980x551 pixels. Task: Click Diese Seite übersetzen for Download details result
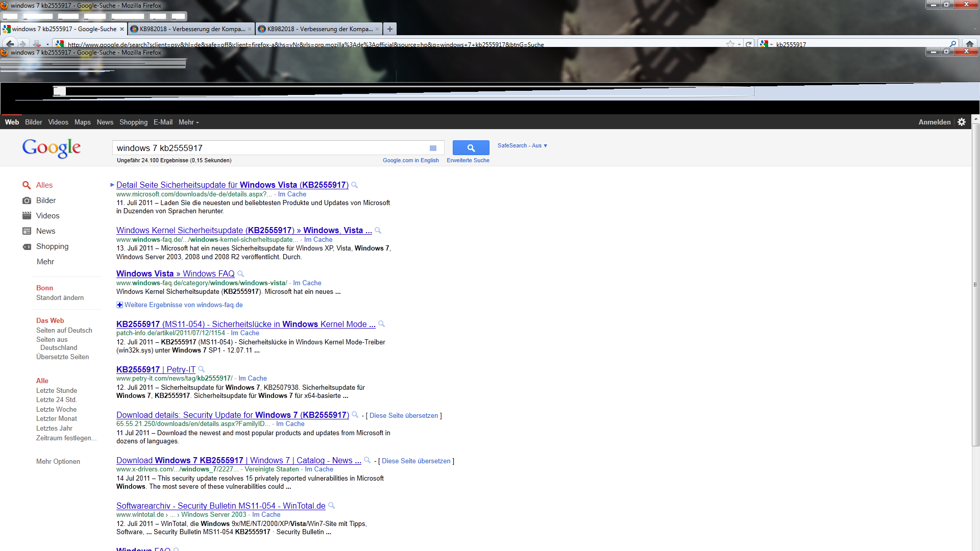tap(404, 416)
